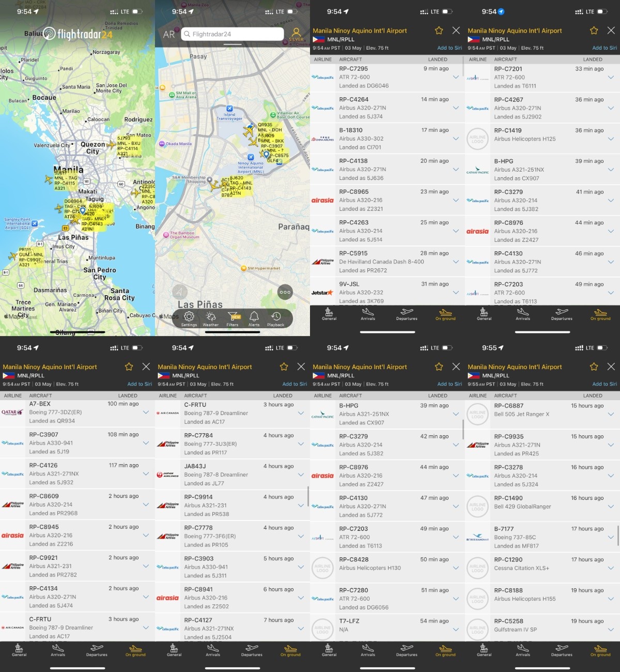Tap the Xiamen Air logo in B-7177 row
620x672 pixels.
coord(477,538)
